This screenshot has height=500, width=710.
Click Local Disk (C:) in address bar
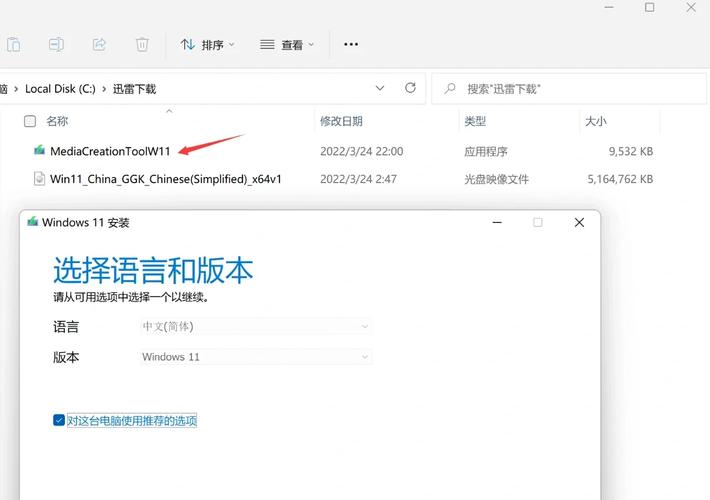(x=60, y=89)
